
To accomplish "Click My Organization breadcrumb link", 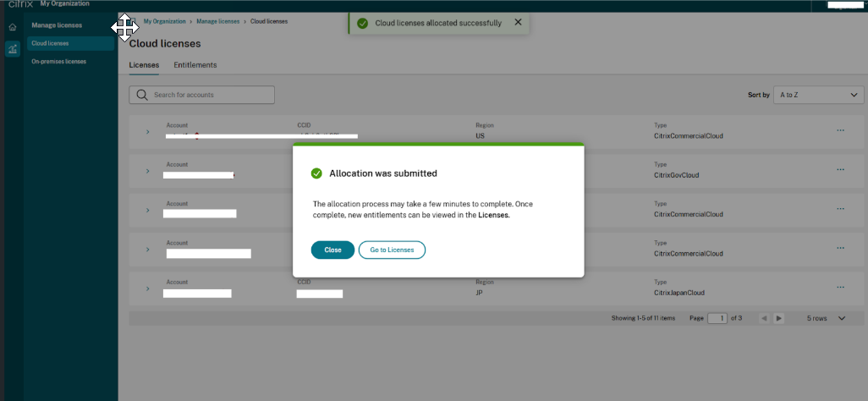I will (x=164, y=21).
